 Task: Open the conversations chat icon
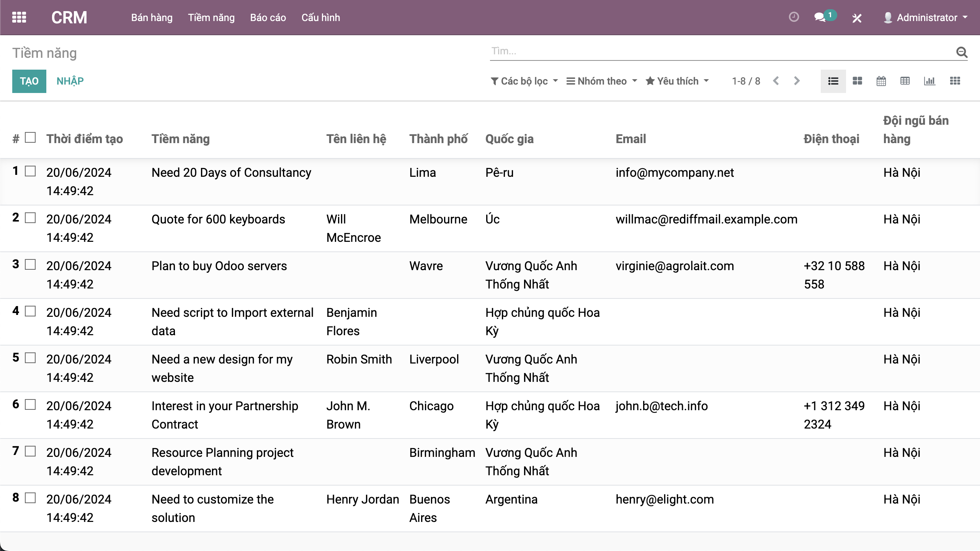820,18
